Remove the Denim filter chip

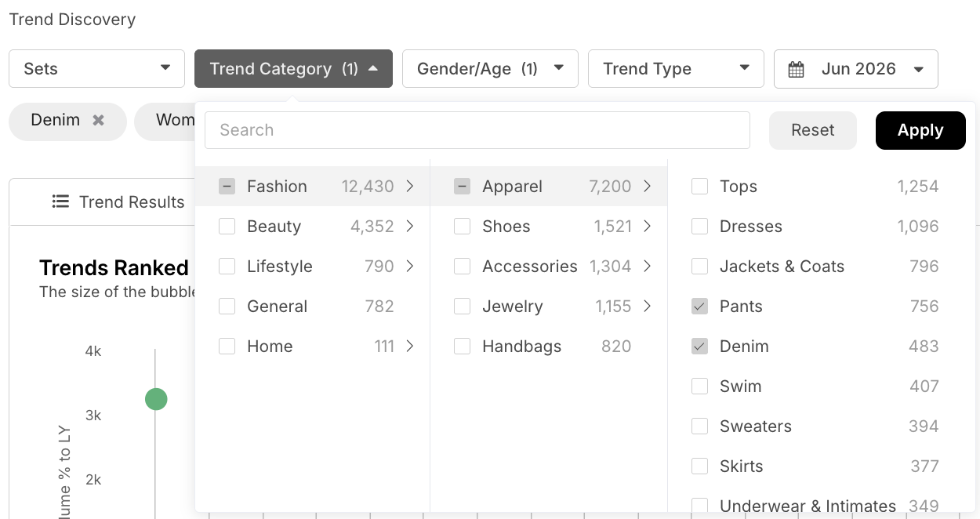click(x=98, y=120)
